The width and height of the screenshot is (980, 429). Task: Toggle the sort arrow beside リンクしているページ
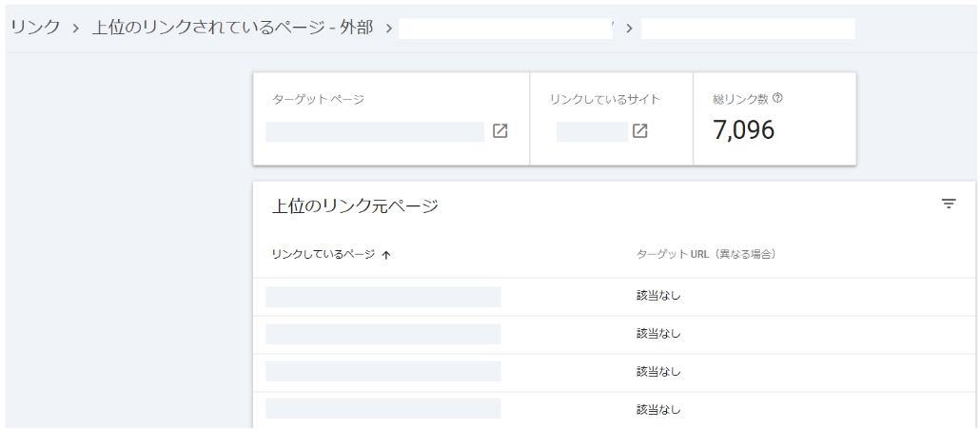click(x=385, y=255)
